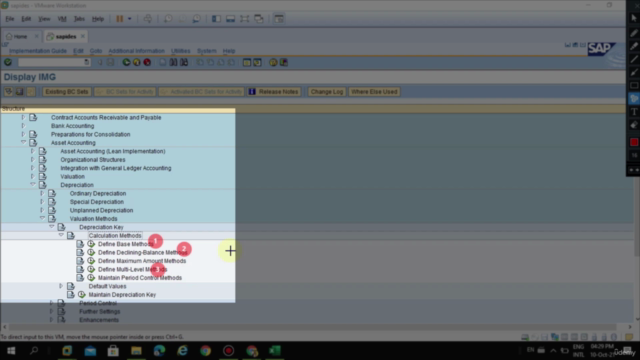Click the red Cancel toolbar icon
Image resolution: width=640 pixels, height=360 pixels.
click(x=147, y=62)
